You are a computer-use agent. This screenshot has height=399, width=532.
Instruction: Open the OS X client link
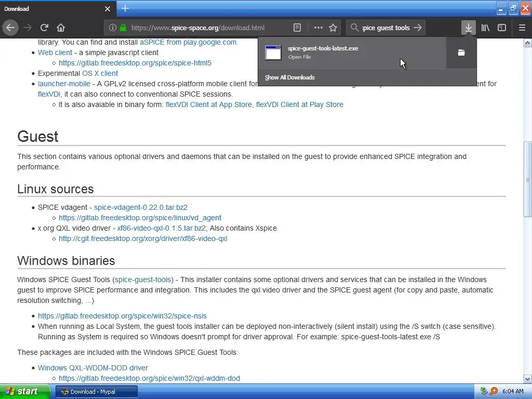[x=100, y=73]
